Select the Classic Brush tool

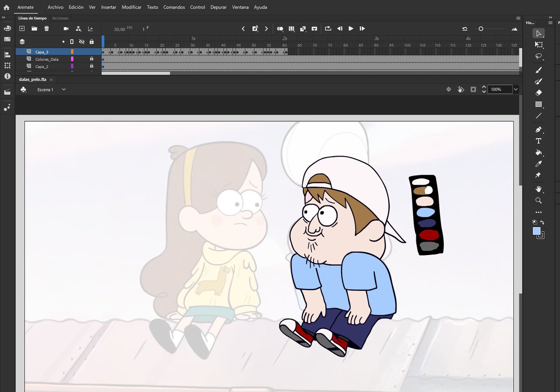coord(539,81)
